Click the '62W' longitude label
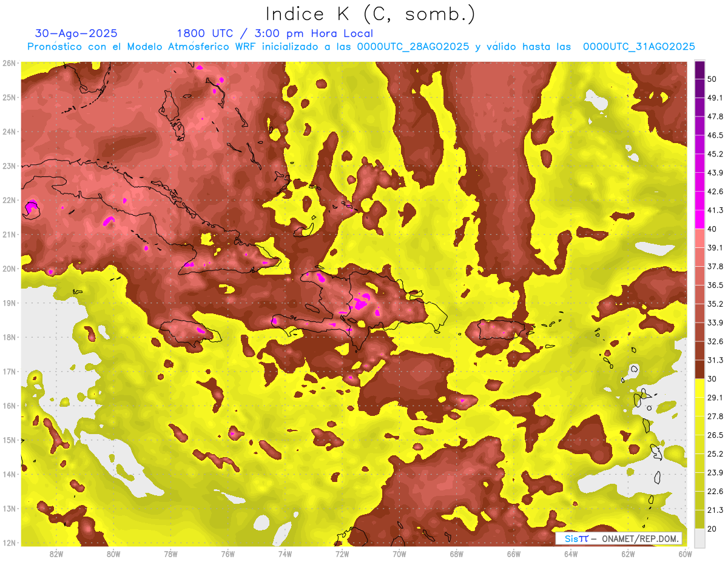Image resolution: width=728 pixels, height=562 pixels. tap(628, 554)
